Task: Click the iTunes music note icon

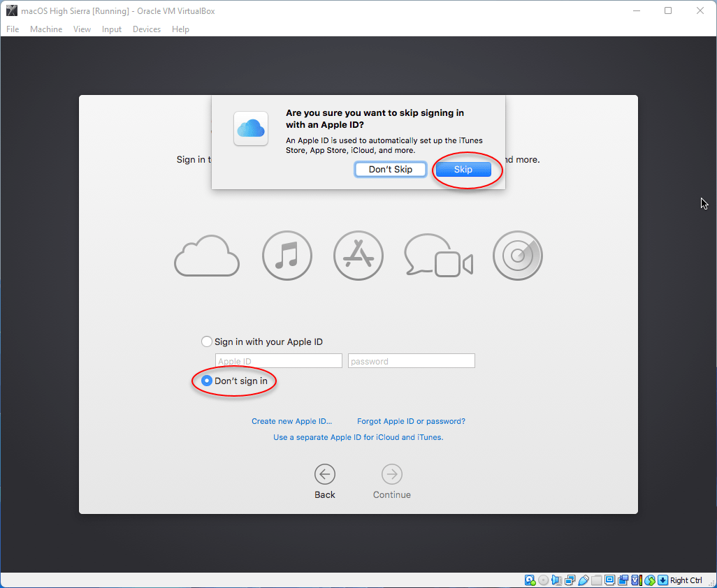Action: click(x=287, y=256)
